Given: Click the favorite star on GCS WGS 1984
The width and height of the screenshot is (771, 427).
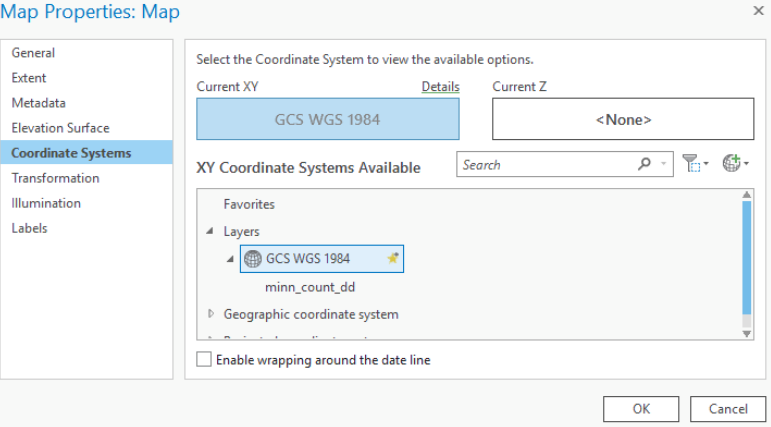Looking at the screenshot, I should tap(393, 258).
